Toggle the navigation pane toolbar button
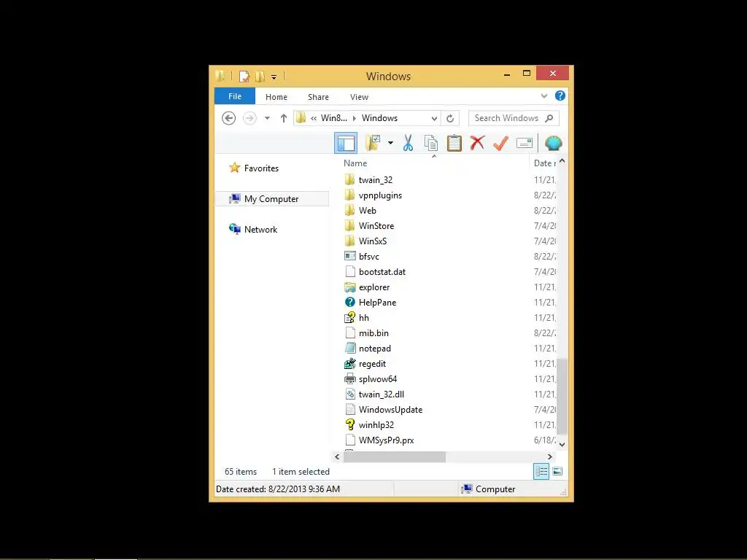The height and width of the screenshot is (560, 747). point(345,143)
